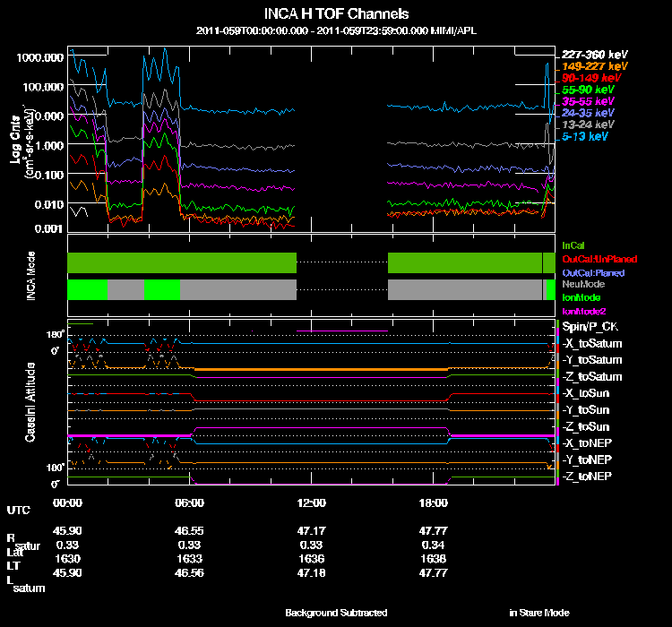The image size is (672, 627).
Task: Click the -Z_toSun attitude legend entry
Action: pos(587,425)
